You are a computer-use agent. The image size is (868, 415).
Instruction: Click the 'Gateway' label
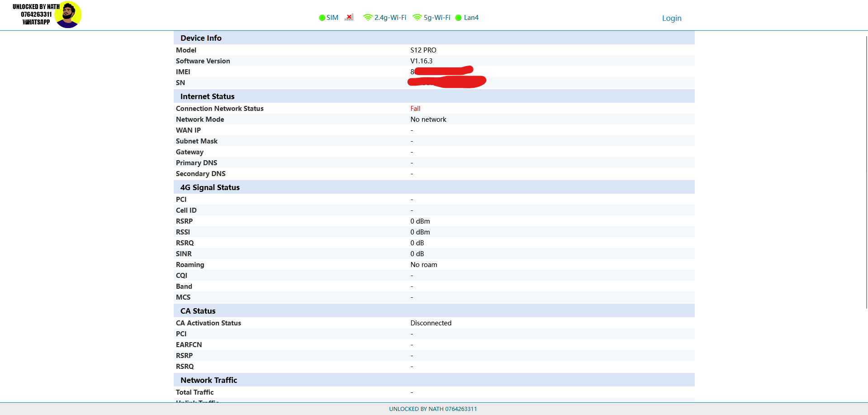click(190, 152)
